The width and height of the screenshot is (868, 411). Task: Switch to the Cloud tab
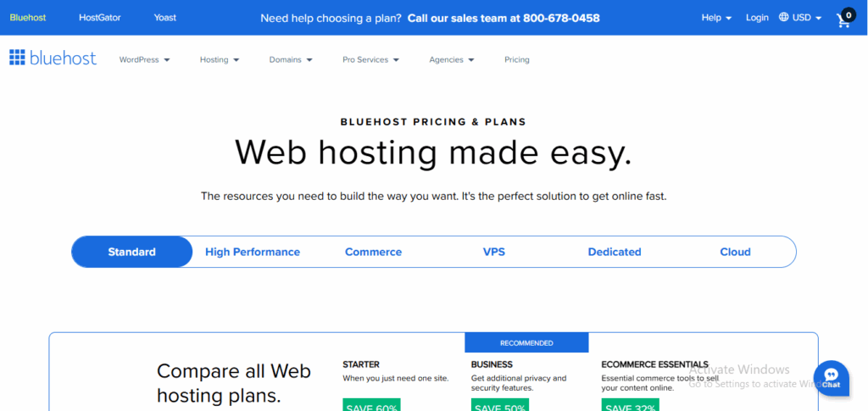tap(735, 252)
